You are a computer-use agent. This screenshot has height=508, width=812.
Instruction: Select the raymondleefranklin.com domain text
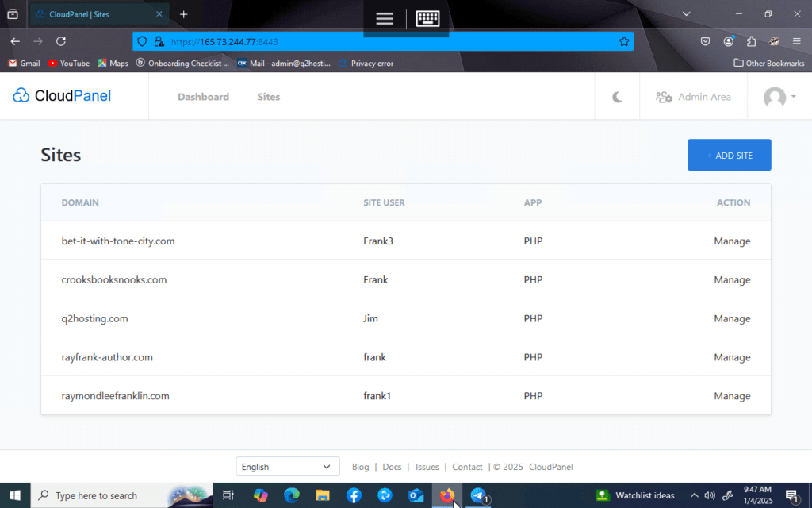[x=116, y=396]
